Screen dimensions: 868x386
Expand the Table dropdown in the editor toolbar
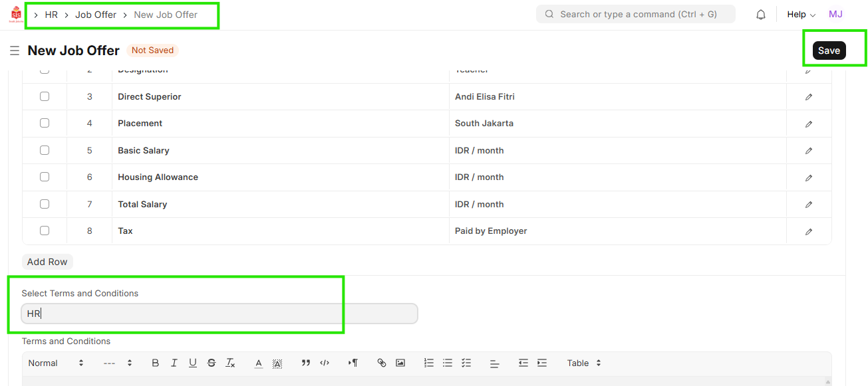(x=584, y=363)
